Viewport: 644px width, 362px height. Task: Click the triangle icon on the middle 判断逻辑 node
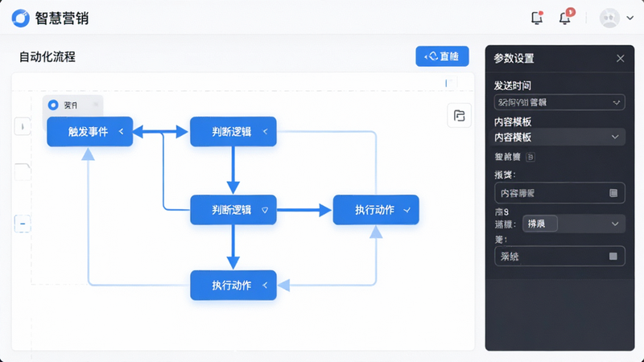click(x=265, y=210)
